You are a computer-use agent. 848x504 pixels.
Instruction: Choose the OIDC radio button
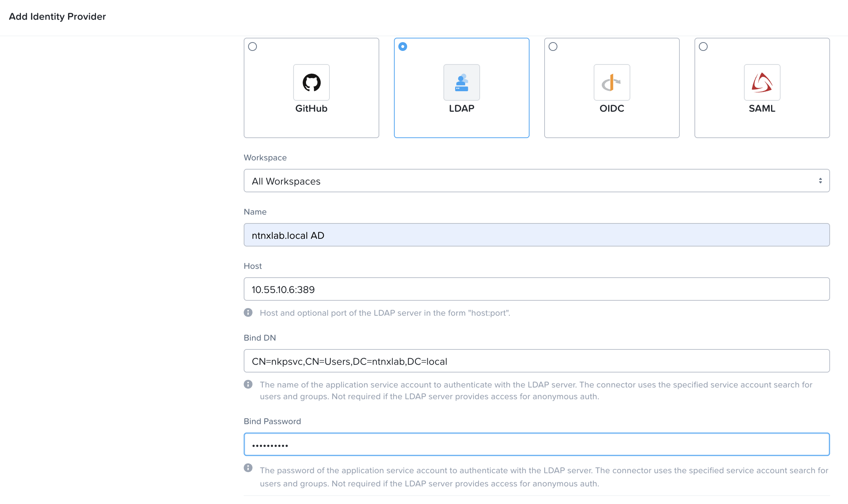[553, 47]
